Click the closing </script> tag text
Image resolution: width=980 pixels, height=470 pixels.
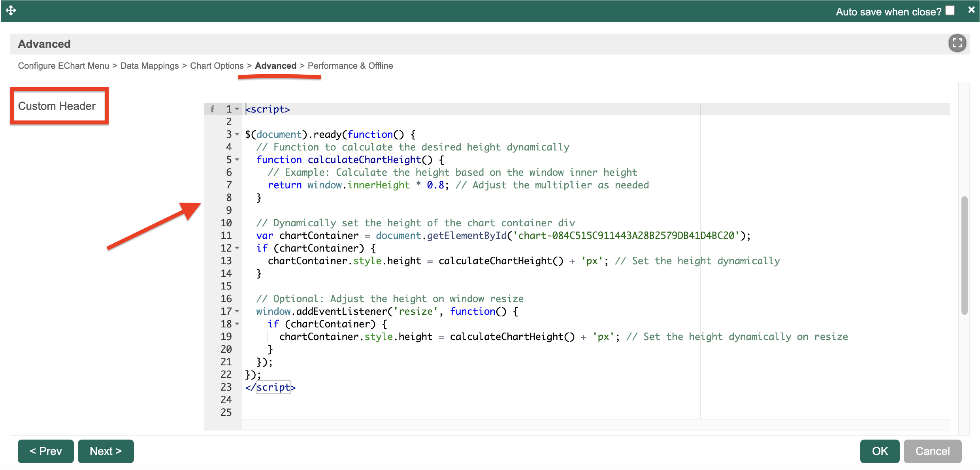pos(270,387)
